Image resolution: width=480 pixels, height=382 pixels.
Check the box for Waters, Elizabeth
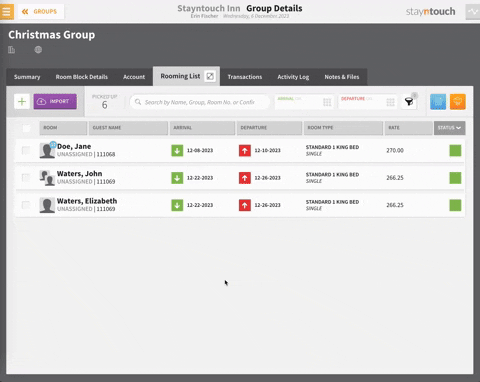point(26,205)
